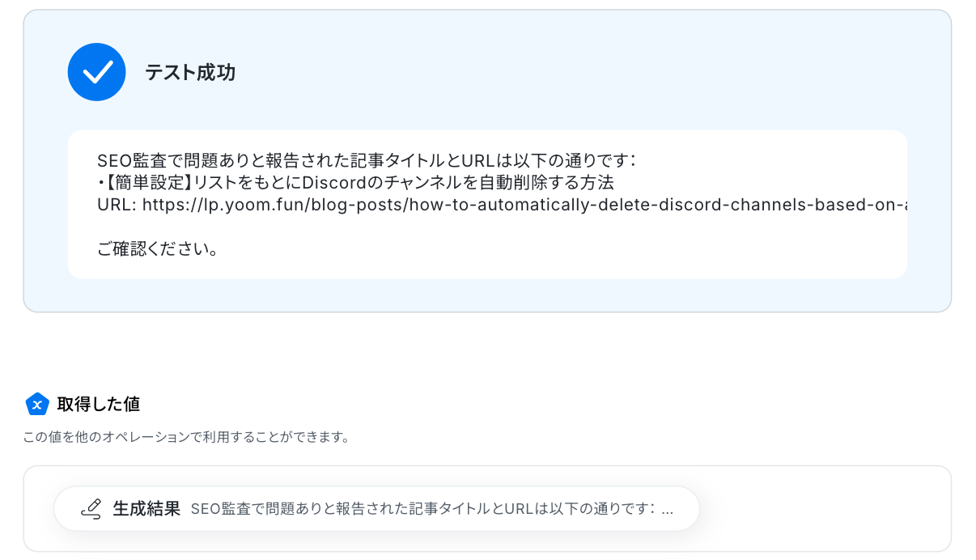Image resolution: width=976 pixels, height=560 pixels.
Task: Click the 【簡単設定】 article title line
Action: click(356, 182)
